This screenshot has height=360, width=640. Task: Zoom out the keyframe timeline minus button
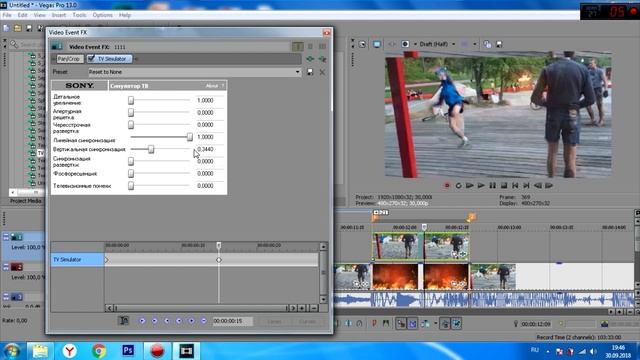coord(313,308)
